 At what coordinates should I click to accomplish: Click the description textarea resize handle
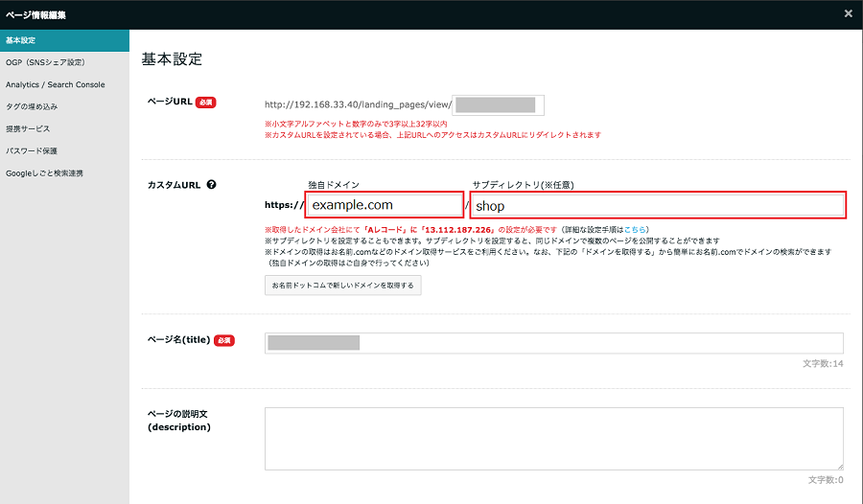(839, 465)
